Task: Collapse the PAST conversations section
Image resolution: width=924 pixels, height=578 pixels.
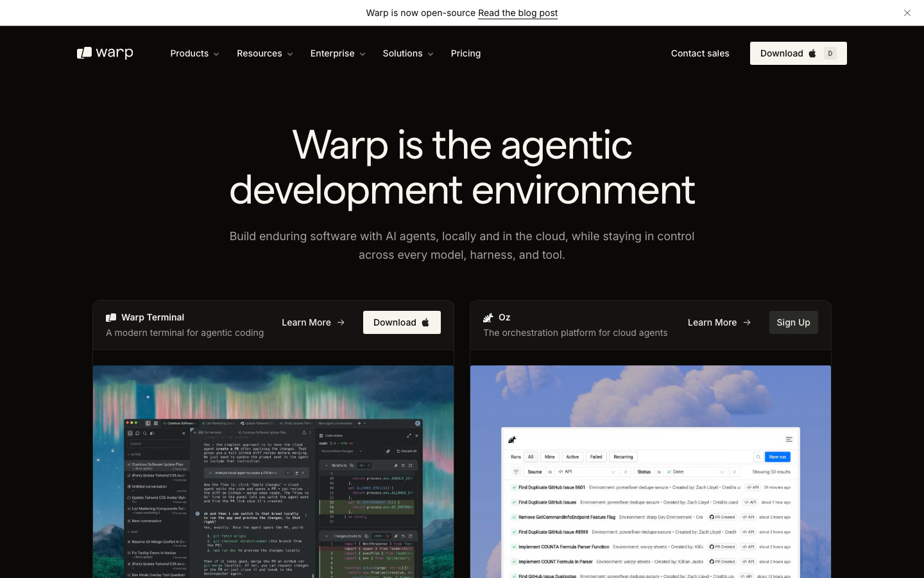Action: point(133,532)
